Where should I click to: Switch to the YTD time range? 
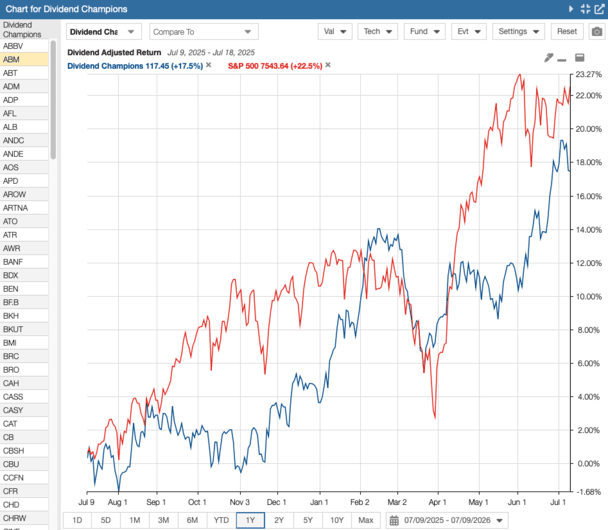(221, 520)
